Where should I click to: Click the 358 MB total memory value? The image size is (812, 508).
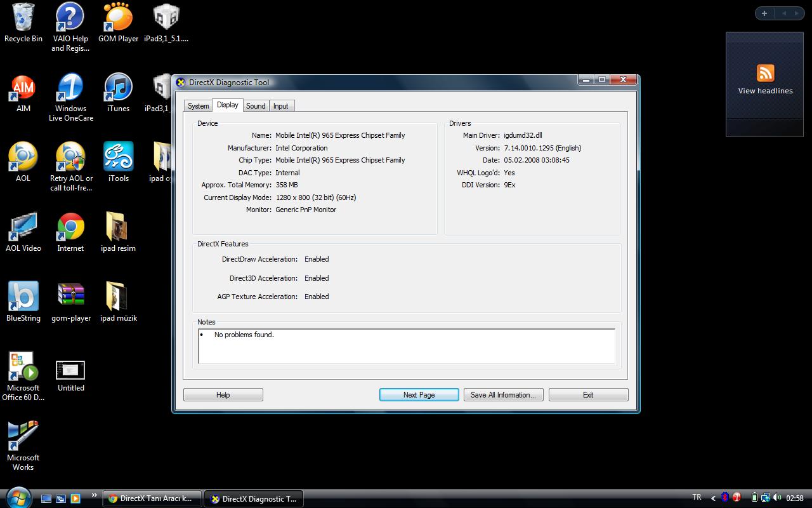[287, 185]
